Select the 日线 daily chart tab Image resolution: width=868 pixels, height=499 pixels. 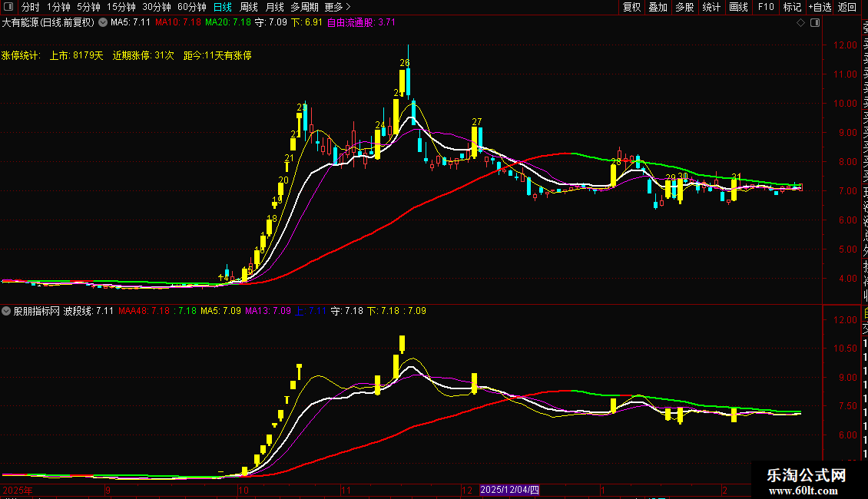pyautogui.click(x=223, y=7)
